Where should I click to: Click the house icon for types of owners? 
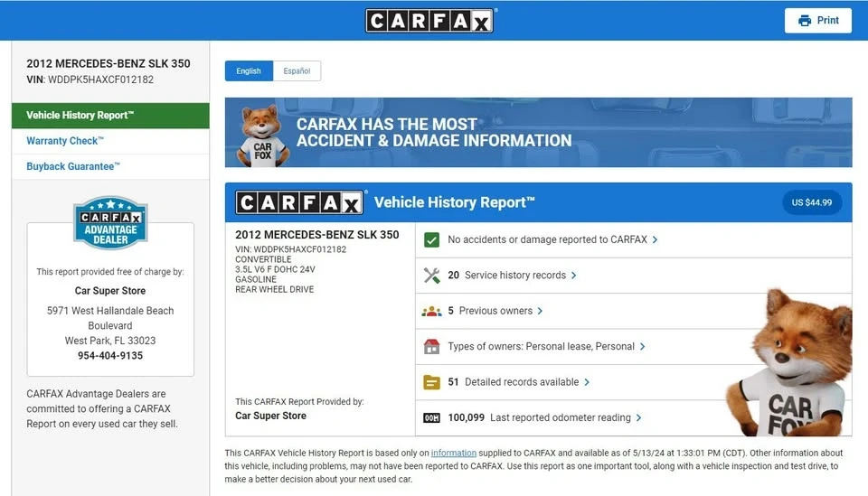coord(431,347)
